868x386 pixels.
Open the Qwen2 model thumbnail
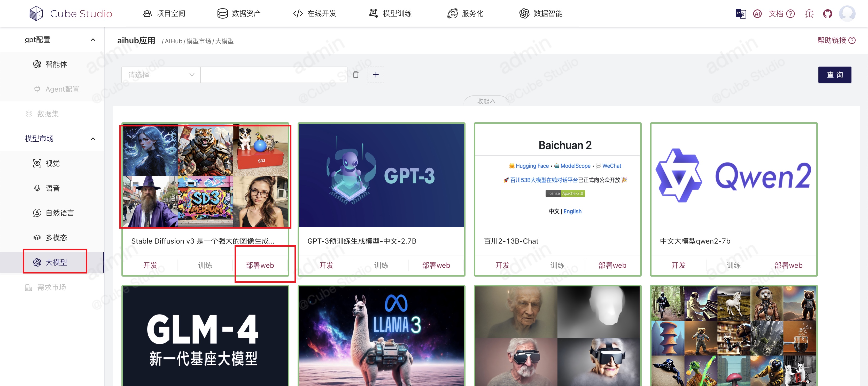point(733,175)
